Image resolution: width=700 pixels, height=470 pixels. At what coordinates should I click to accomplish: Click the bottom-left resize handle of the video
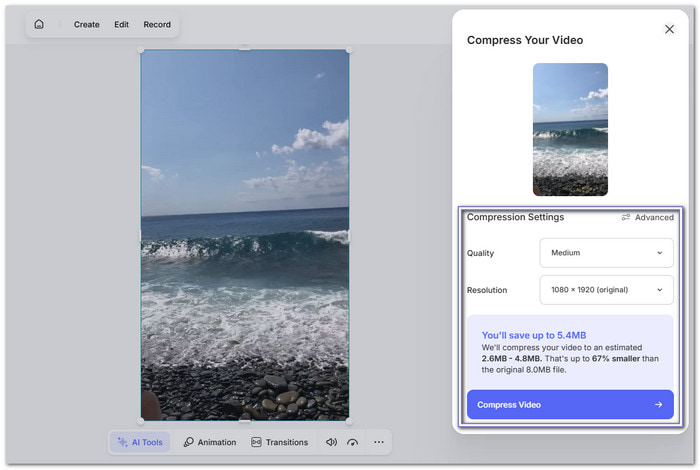point(141,421)
